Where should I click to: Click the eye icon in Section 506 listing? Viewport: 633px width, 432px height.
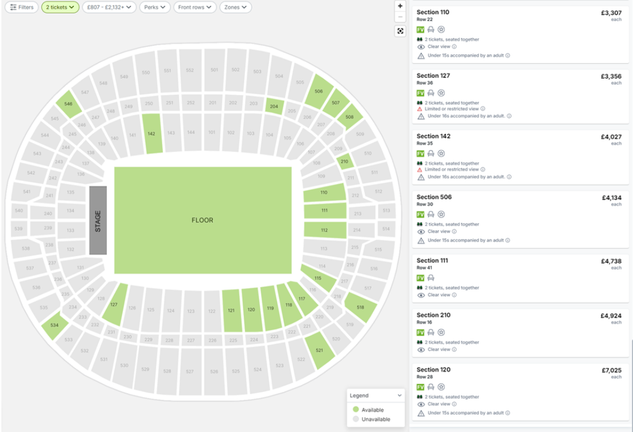[421, 231]
